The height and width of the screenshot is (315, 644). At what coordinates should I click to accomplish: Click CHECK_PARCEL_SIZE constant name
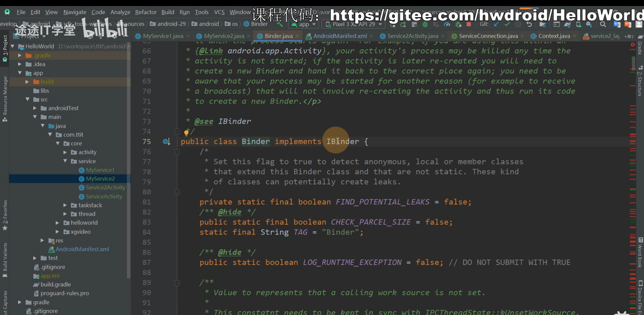pyautogui.click(x=371, y=222)
